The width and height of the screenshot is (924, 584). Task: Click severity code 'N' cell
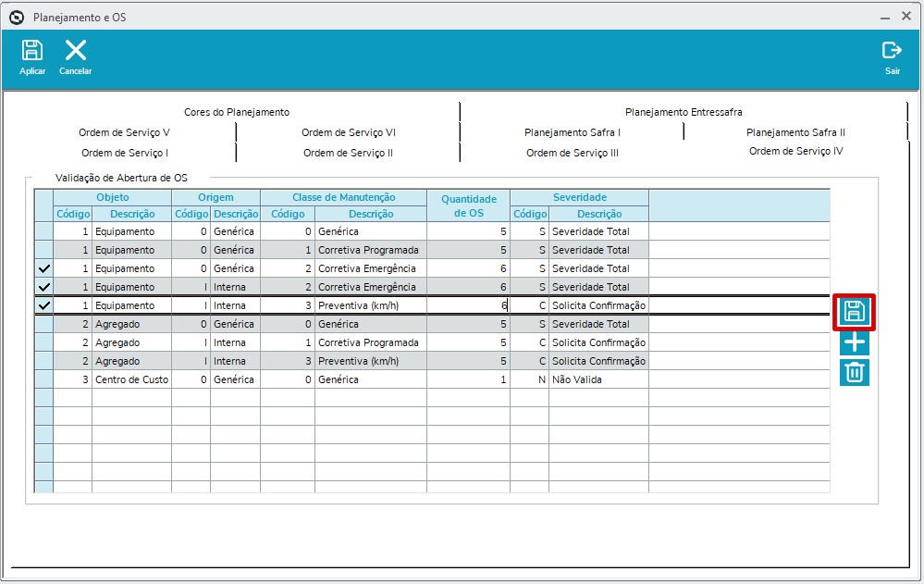click(x=529, y=379)
